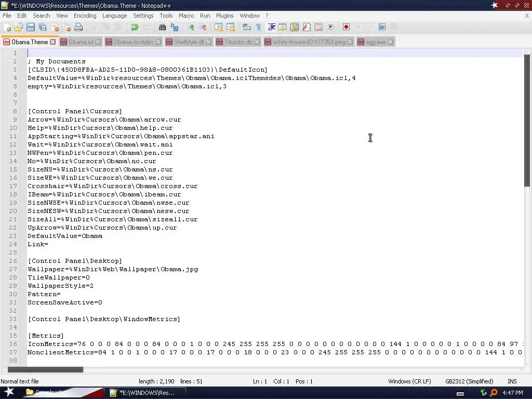Image resolution: width=532 pixels, height=399 pixels.
Task: Open the Settings menu
Action: (143, 16)
